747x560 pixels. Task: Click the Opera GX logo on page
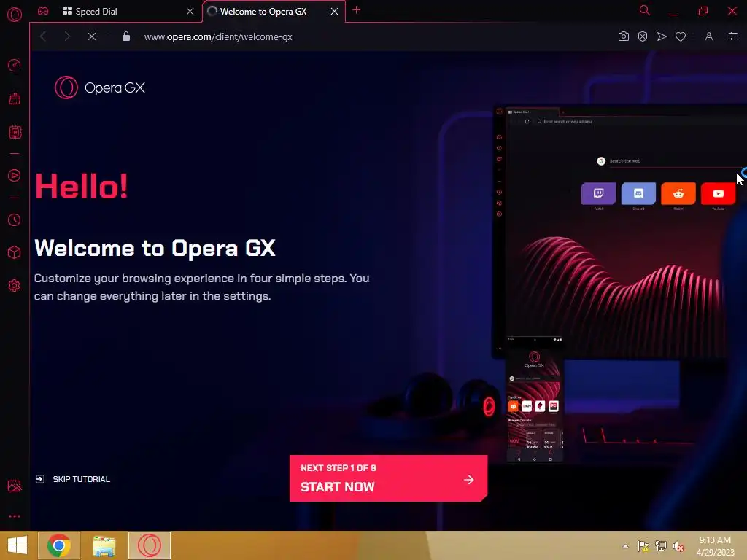pos(99,87)
